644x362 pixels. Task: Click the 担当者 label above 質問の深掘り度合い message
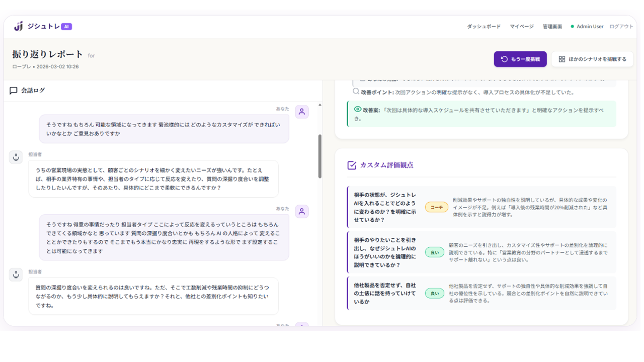(35, 272)
